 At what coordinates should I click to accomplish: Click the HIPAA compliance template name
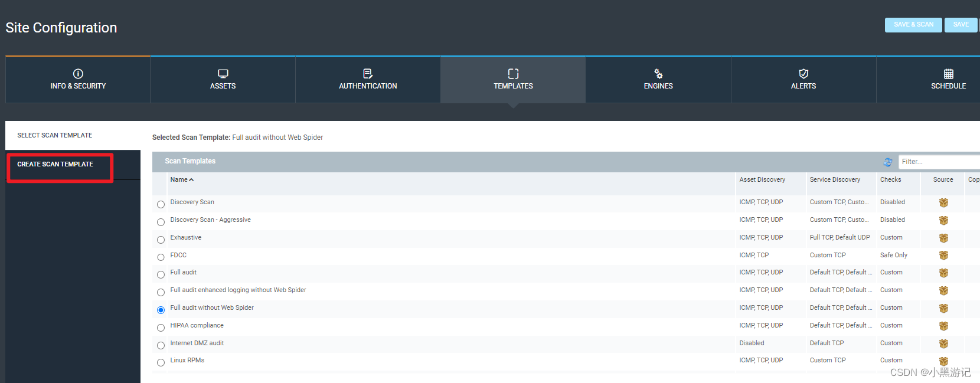(197, 326)
